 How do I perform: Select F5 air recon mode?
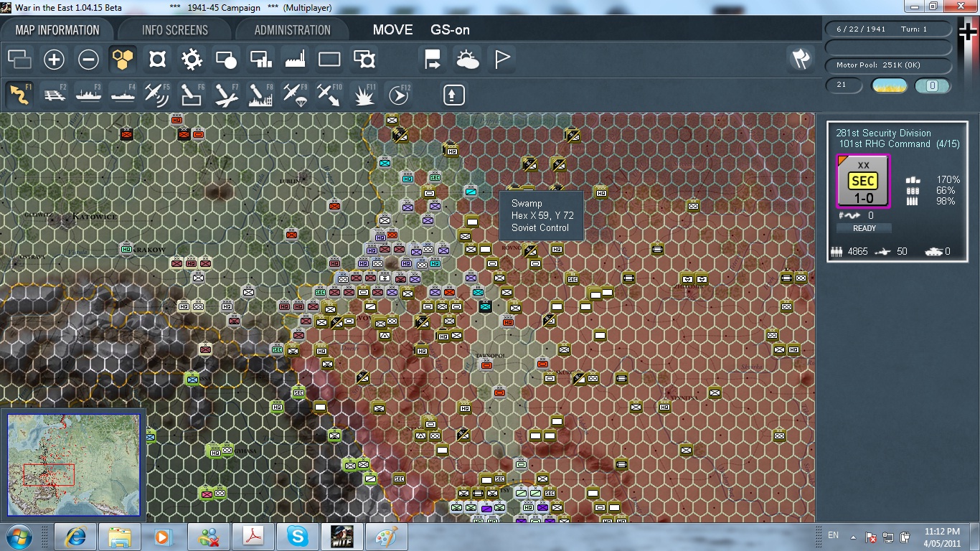click(158, 95)
